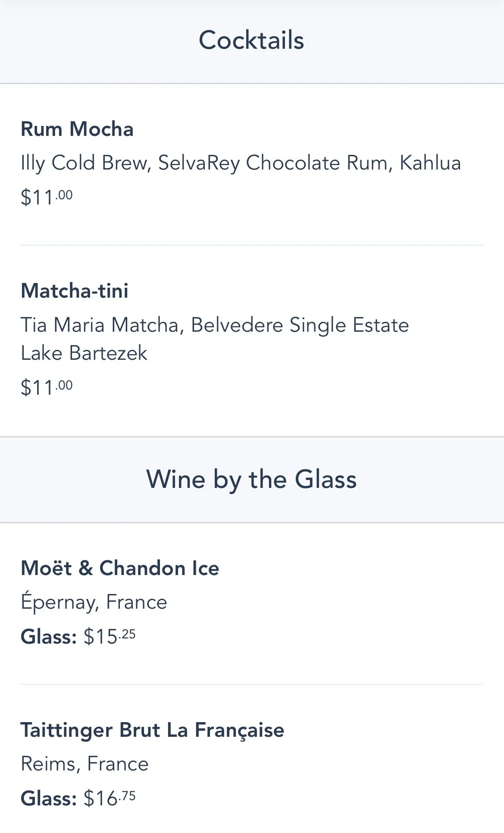Click the Reims, France origin text
This screenshot has height=833, width=504.
pyautogui.click(x=85, y=764)
